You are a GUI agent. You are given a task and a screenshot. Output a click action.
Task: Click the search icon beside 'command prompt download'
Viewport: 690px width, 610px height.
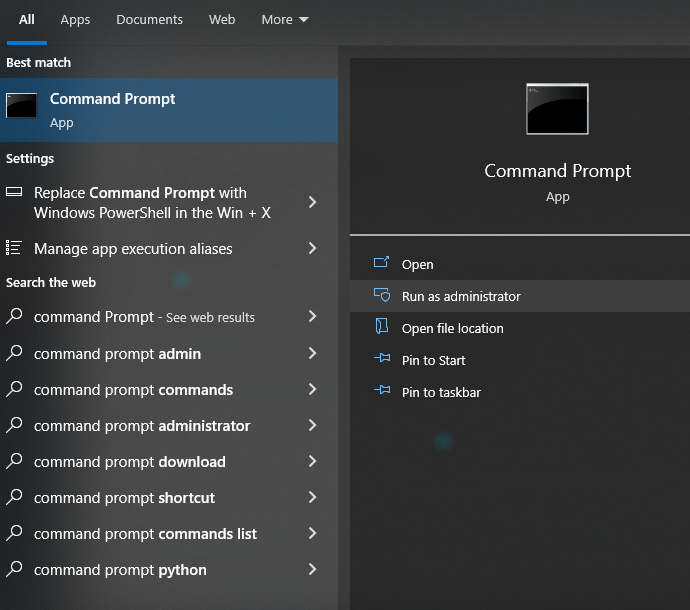click(15, 461)
